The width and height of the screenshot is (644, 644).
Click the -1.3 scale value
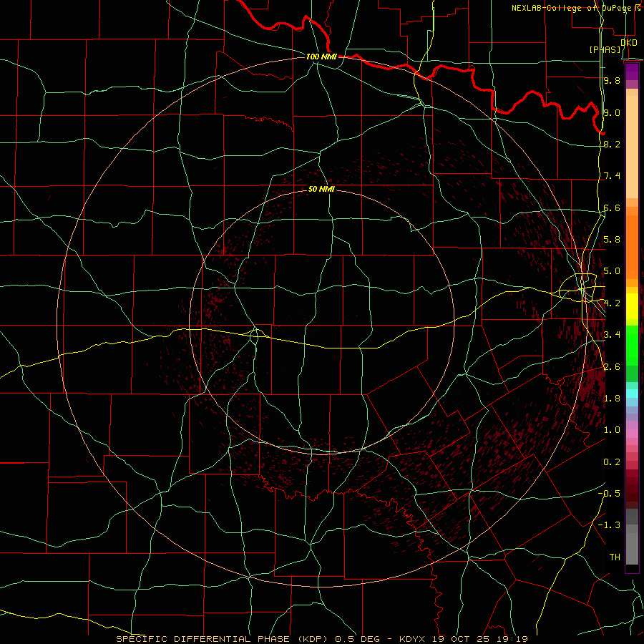[x=609, y=525]
